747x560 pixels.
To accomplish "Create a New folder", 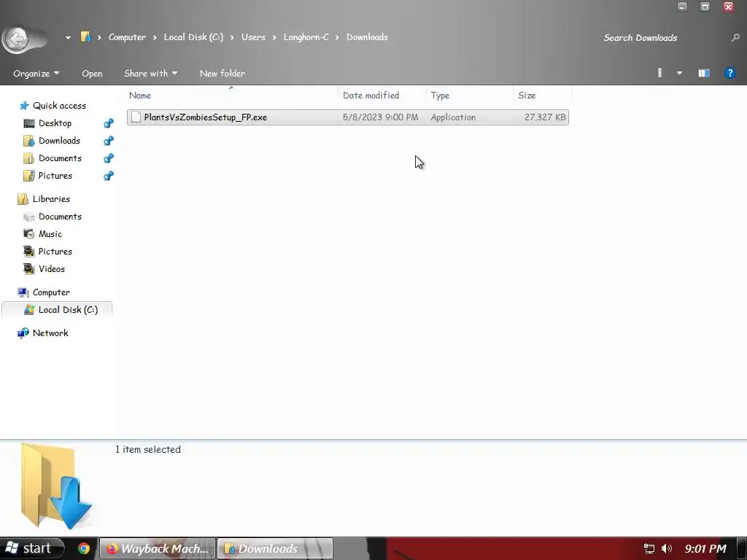I will (x=222, y=74).
